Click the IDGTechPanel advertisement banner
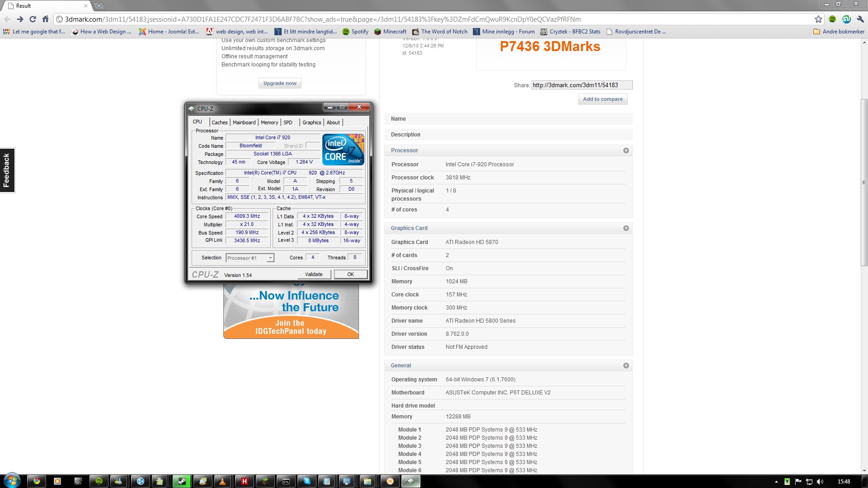The image size is (868, 488). coord(291,311)
